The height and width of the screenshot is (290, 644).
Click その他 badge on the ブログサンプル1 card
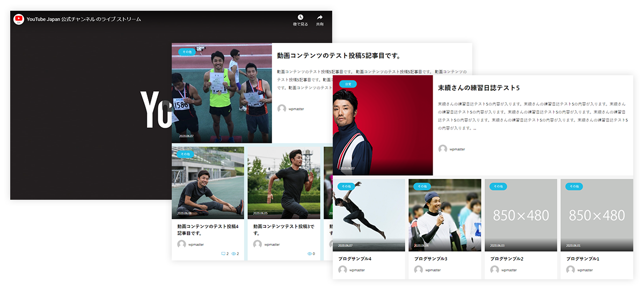[x=574, y=186]
